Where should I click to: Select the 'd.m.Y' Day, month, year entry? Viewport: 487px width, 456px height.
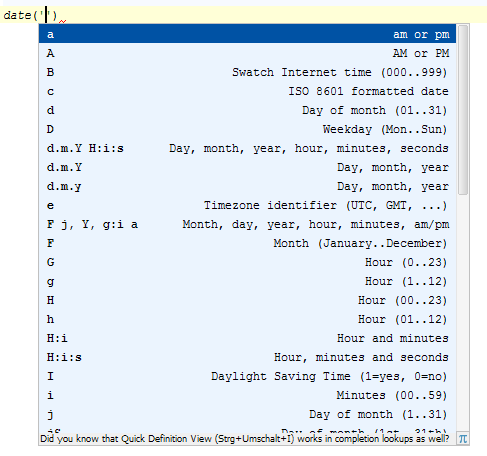click(x=247, y=167)
